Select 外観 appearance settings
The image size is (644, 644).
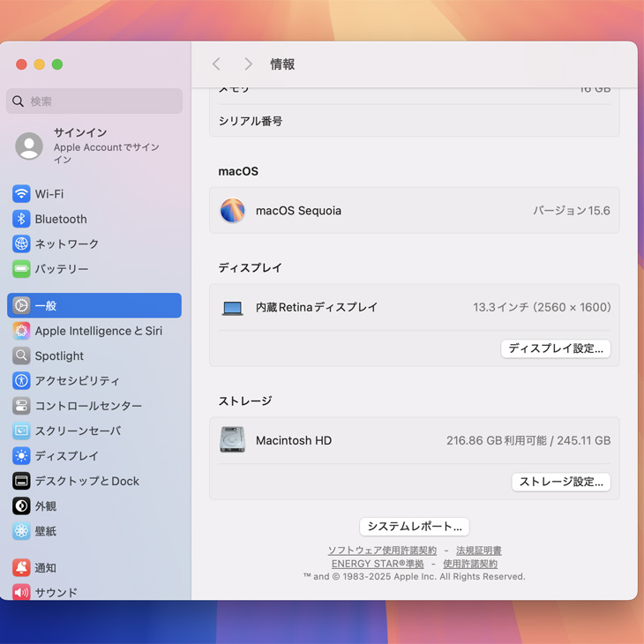[45, 506]
